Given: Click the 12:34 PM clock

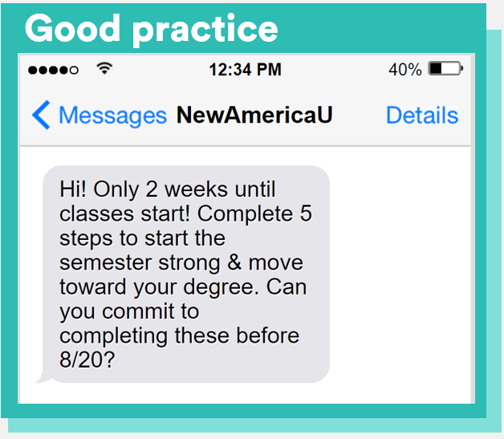Looking at the screenshot, I should coord(245,70).
